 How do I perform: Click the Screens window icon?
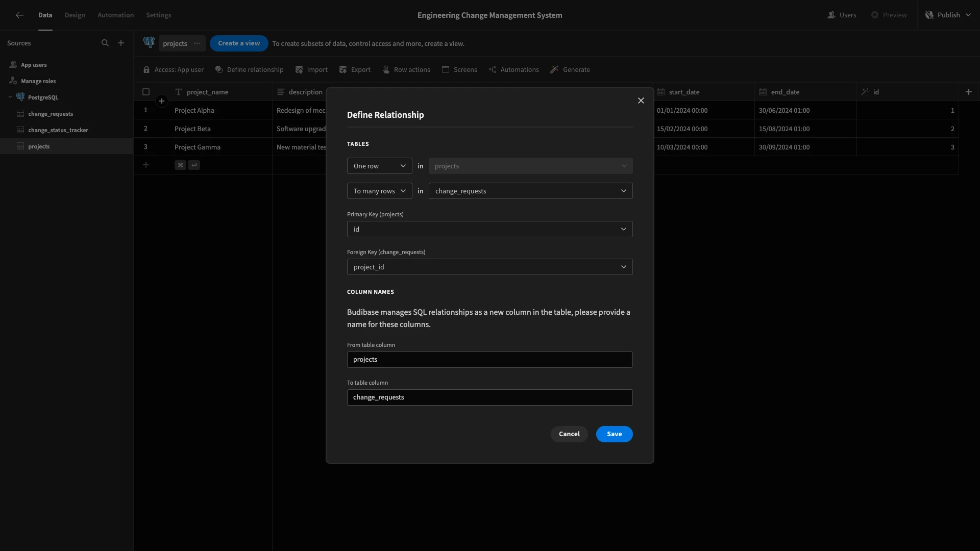(x=446, y=70)
